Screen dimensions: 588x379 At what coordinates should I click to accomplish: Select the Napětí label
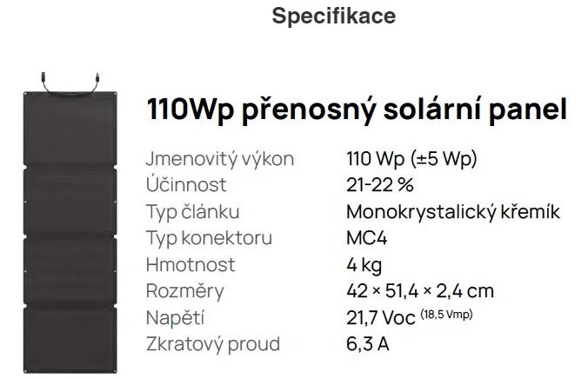click(x=175, y=317)
